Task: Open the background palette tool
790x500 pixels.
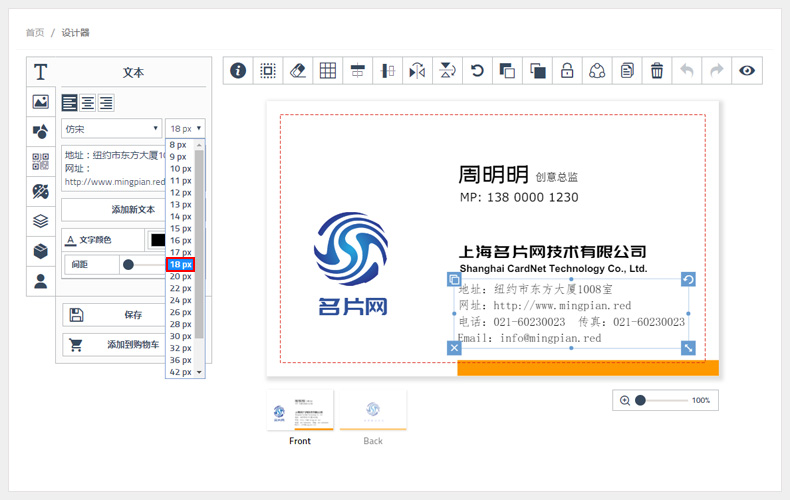Action: (x=41, y=191)
